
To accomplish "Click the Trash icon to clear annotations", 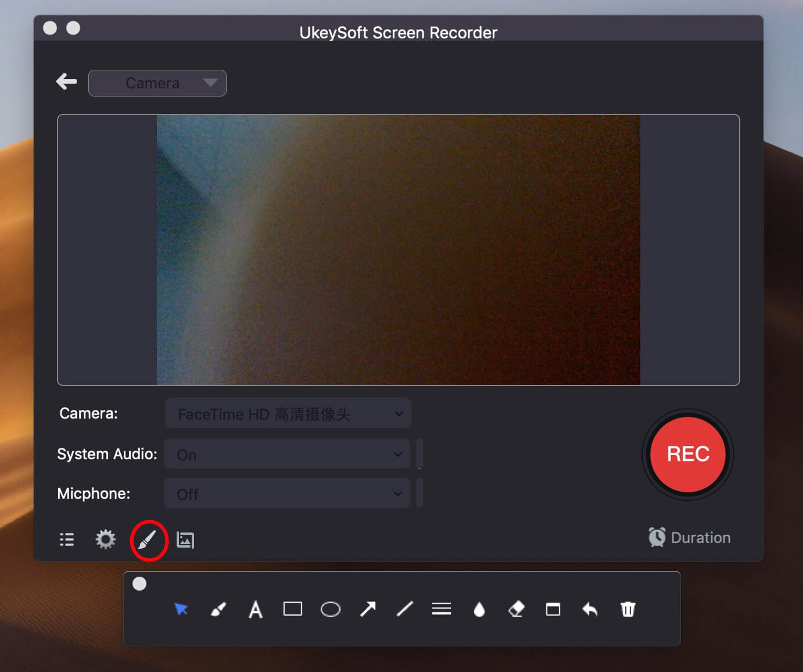I will [x=628, y=609].
